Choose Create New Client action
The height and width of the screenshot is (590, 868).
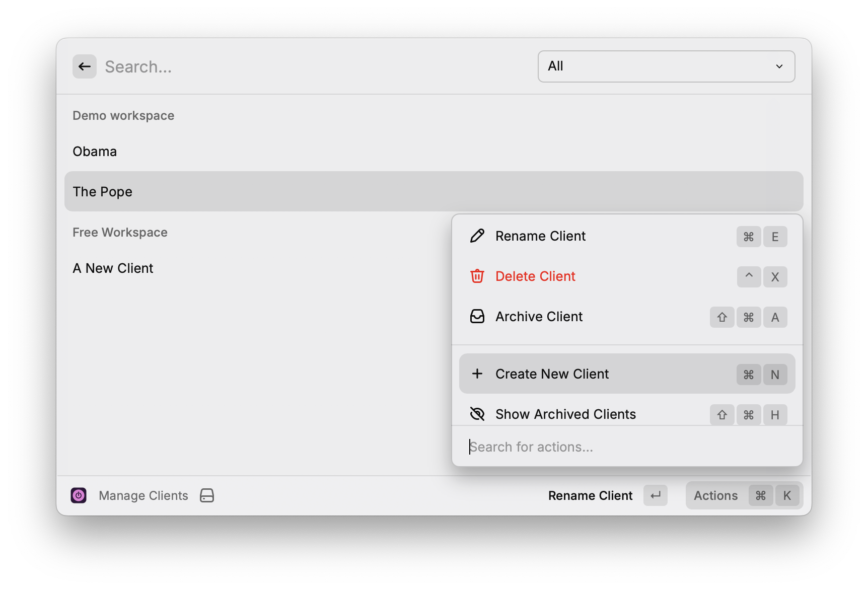[627, 374]
